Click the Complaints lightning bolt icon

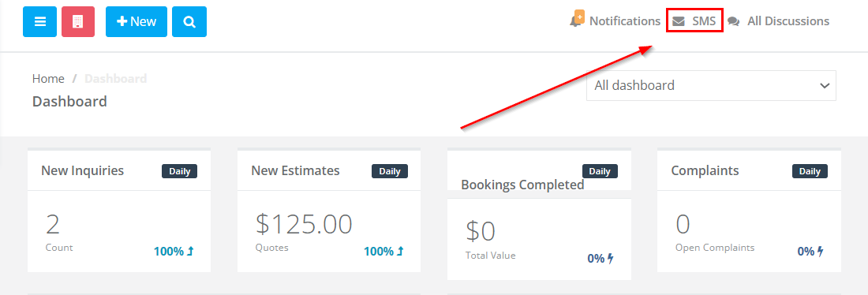tap(821, 252)
